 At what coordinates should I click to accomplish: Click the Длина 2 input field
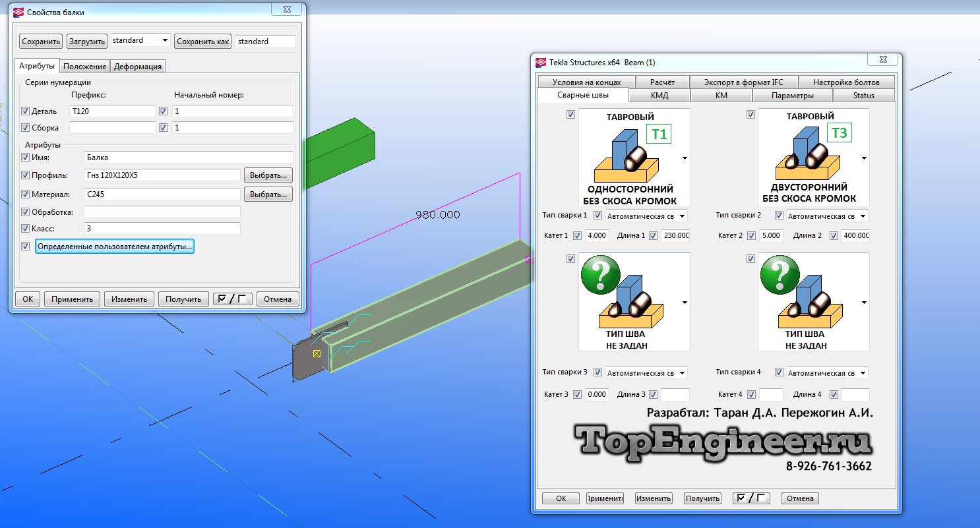coord(855,236)
